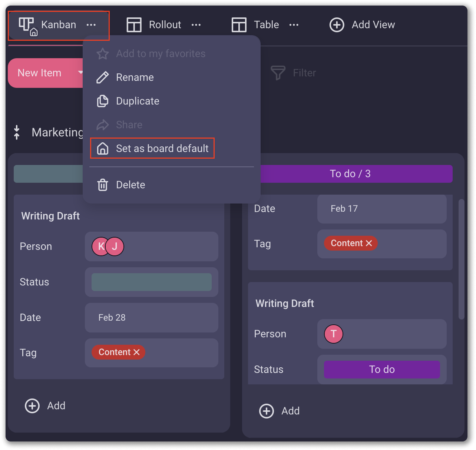Viewport: 476px width, 450px height.
Task: Click the Add View plus icon
Action: pos(337,25)
